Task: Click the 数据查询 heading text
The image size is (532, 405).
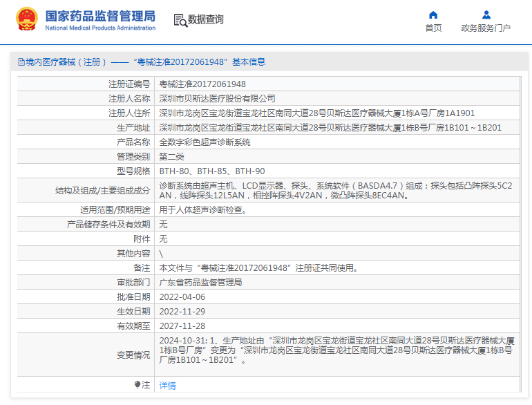Action: 205,19
